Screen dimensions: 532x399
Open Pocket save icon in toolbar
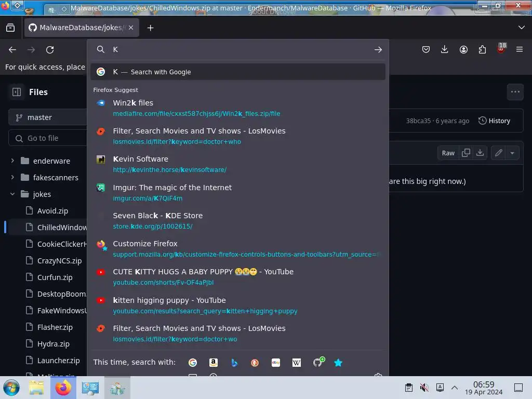[426, 49]
